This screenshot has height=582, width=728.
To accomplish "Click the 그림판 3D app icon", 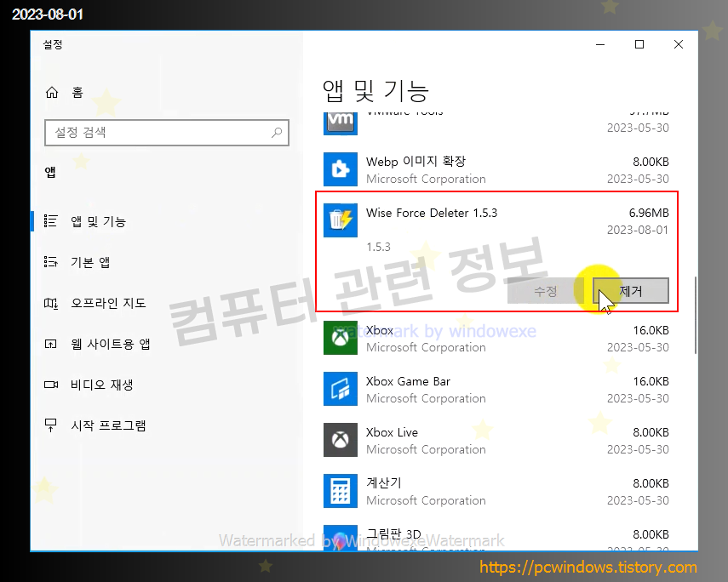I will 341,538.
